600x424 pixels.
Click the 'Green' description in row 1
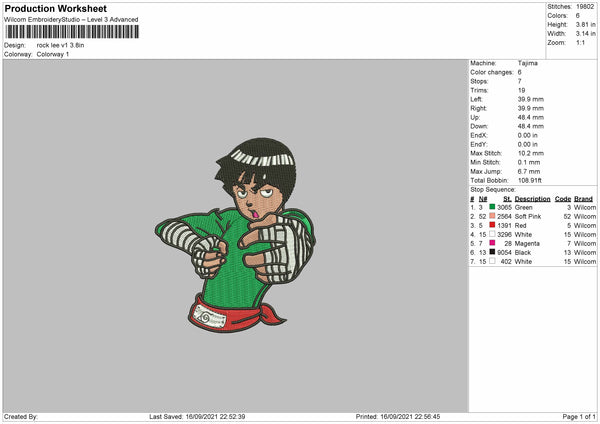pyautogui.click(x=523, y=207)
